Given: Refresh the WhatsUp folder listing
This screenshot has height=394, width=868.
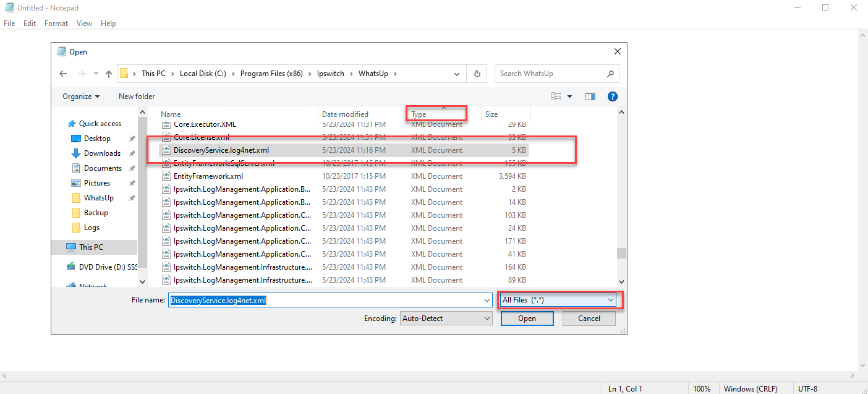Looking at the screenshot, I should pyautogui.click(x=476, y=73).
